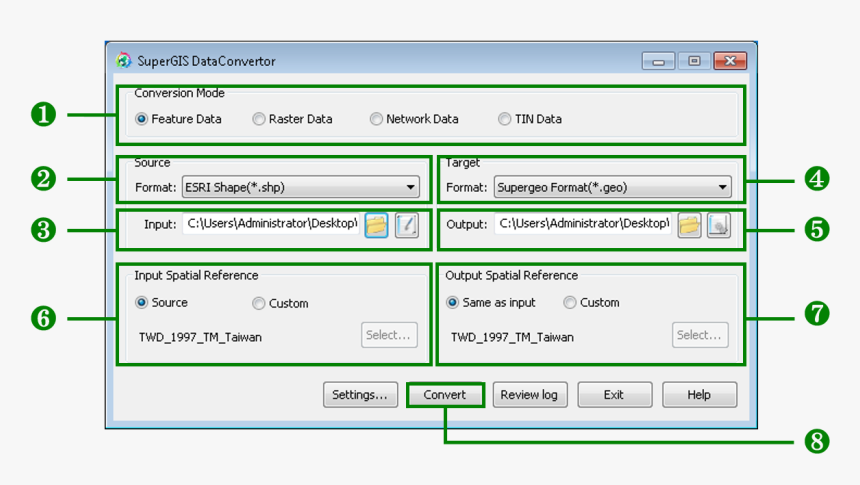
Task: Browse for output folder icon
Action: pyautogui.click(x=689, y=225)
